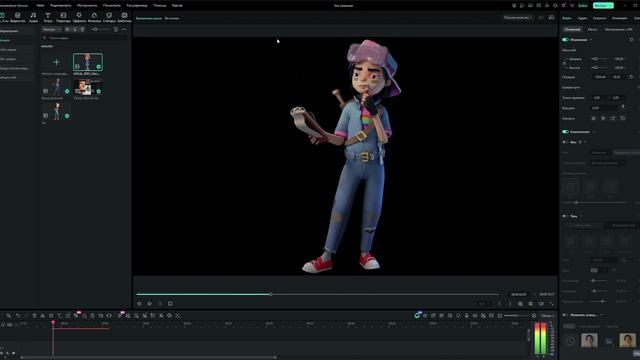Reset the Transform section with top reset icon
The height and width of the screenshot is (360, 640).
point(631,40)
